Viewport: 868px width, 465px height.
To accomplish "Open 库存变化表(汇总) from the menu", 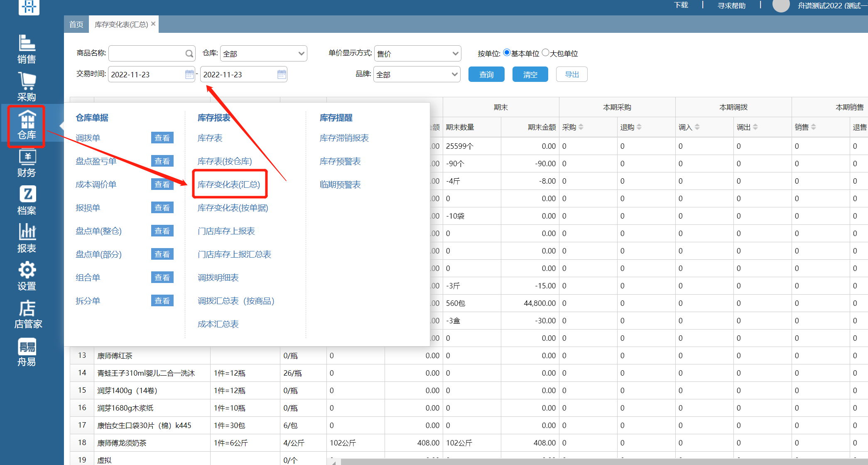I will (229, 185).
